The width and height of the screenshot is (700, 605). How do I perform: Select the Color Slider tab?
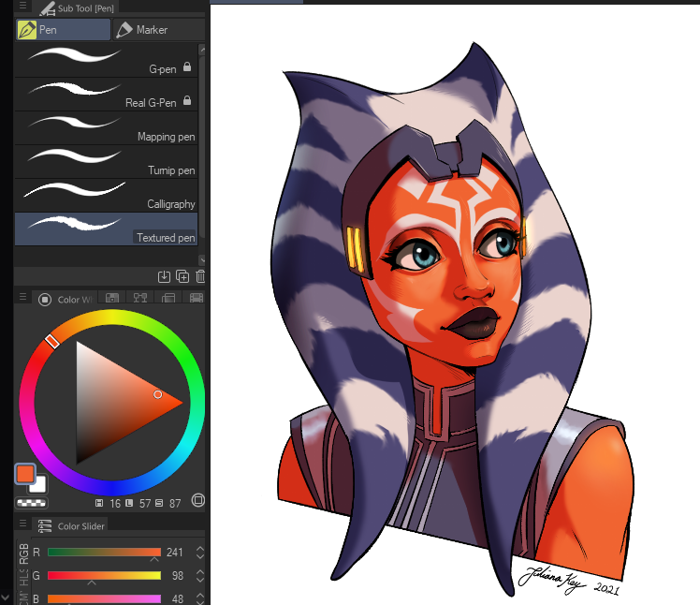(x=71, y=526)
